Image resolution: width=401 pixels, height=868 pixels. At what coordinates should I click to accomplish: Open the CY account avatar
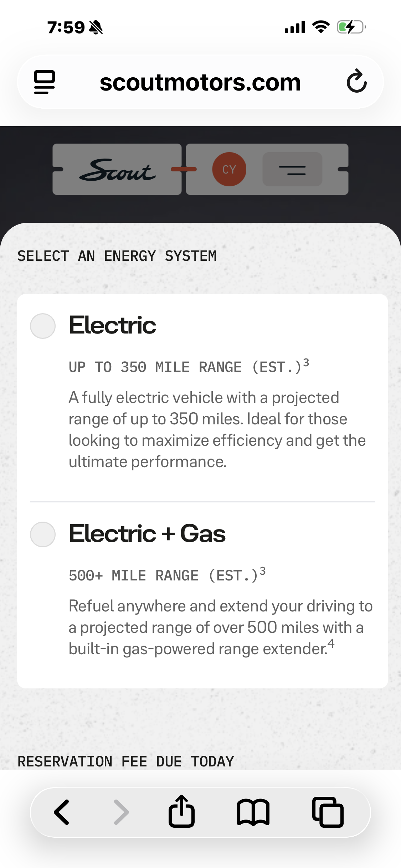coord(229,169)
